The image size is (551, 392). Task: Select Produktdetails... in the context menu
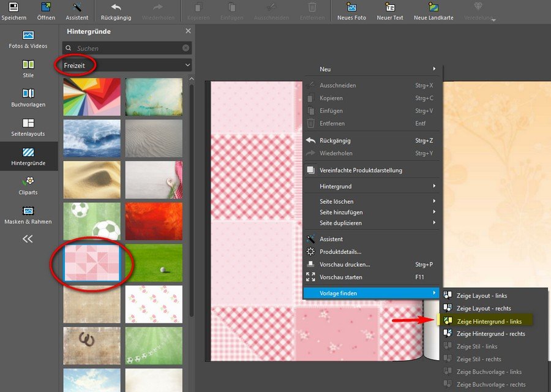pos(340,252)
